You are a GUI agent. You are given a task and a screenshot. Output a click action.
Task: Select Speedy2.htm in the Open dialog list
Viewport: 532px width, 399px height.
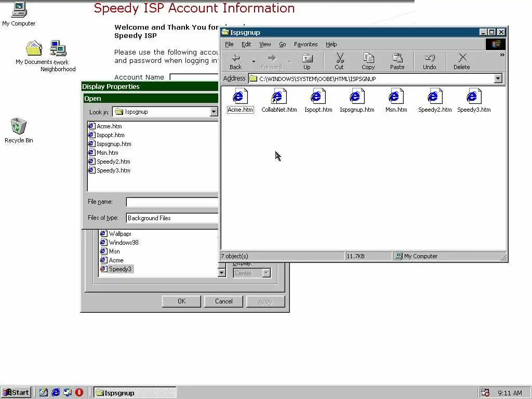point(109,162)
